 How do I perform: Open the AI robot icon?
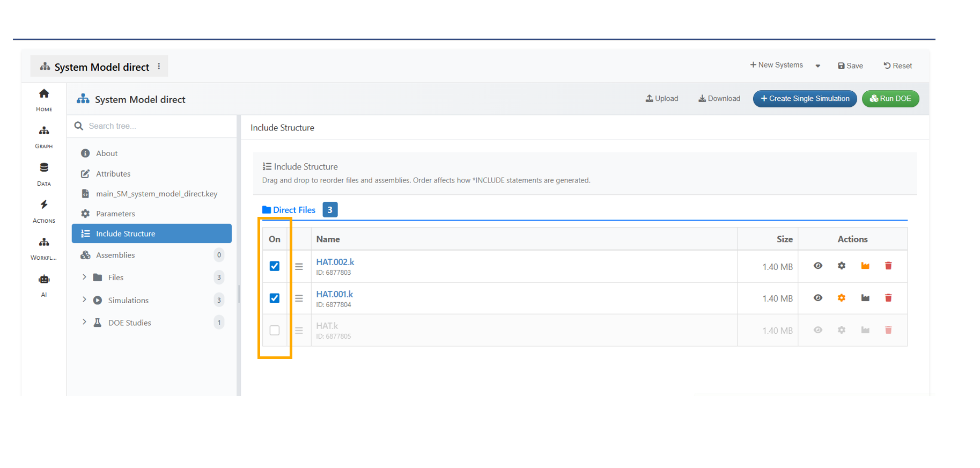[44, 280]
